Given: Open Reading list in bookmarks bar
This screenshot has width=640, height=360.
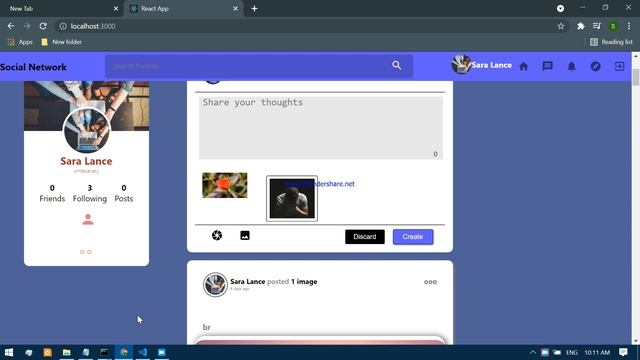Looking at the screenshot, I should (611, 42).
